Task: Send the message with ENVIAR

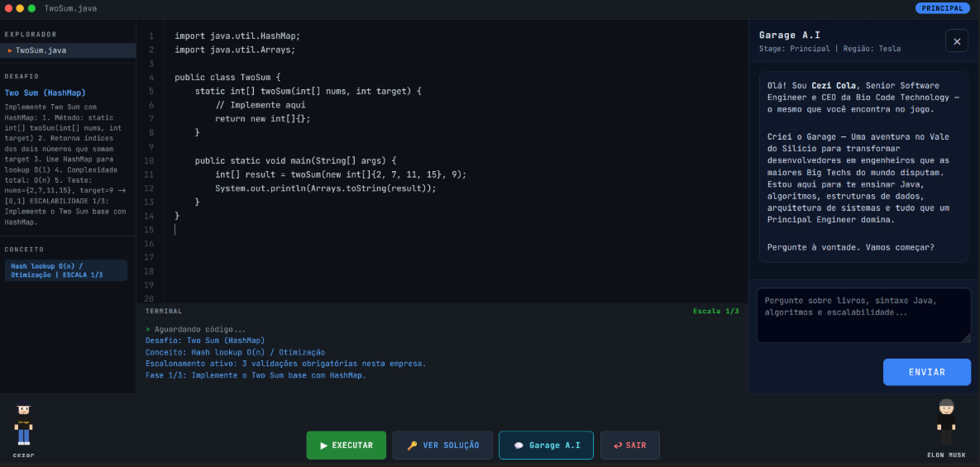Action: (x=927, y=372)
